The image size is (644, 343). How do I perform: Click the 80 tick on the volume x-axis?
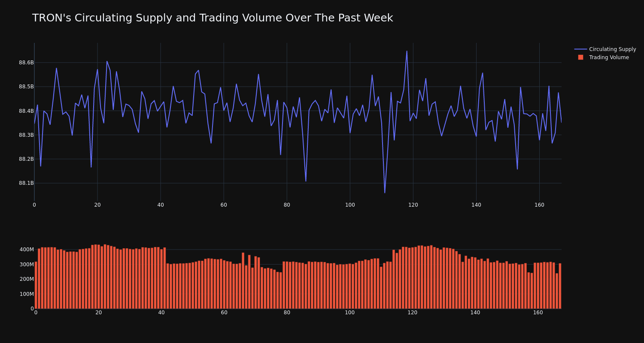[287, 313]
